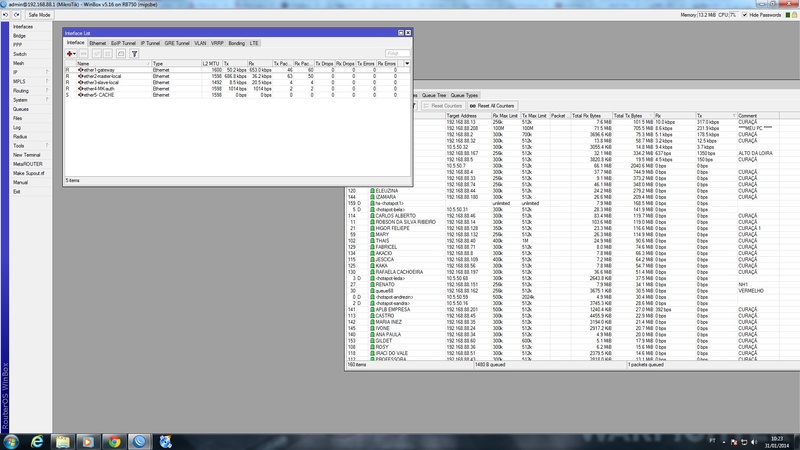Open New Terminal from the sidebar

coord(27,155)
